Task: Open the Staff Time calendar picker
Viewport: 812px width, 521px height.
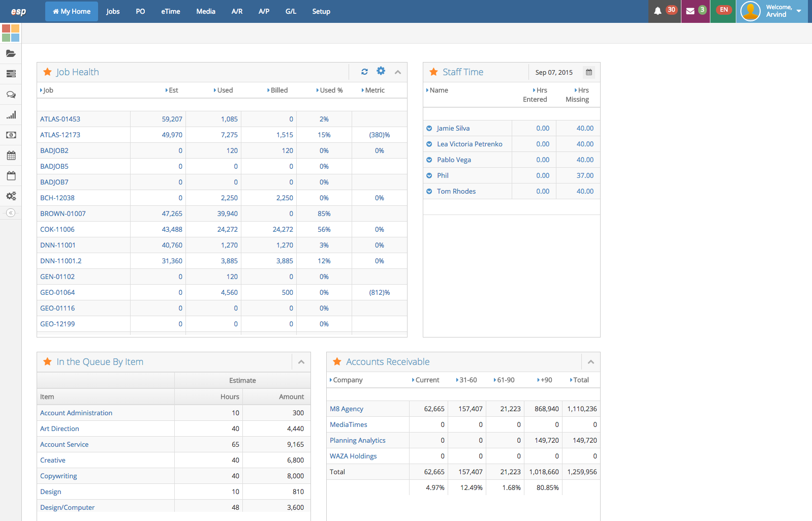Action: [589, 72]
